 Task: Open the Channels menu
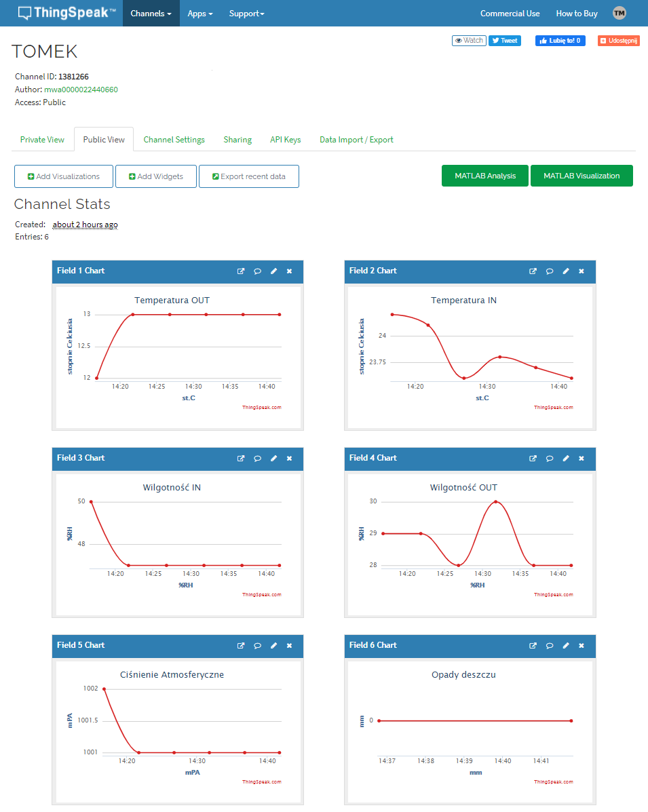[151, 13]
